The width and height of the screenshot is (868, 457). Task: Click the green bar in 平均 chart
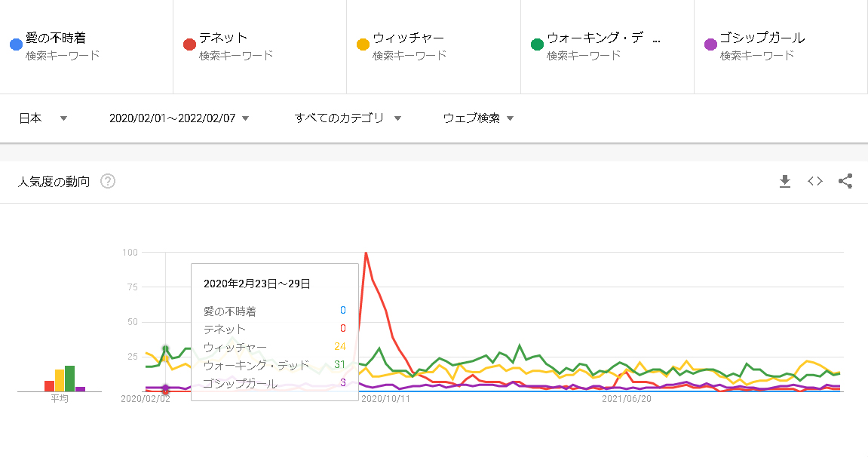tap(69, 379)
